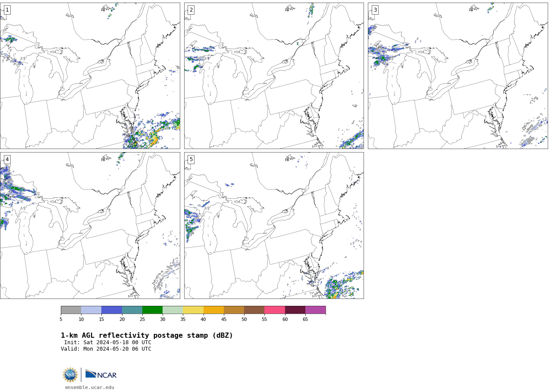
Task: Select the teal 20-25 dBZ swatch
Action: click(x=132, y=310)
